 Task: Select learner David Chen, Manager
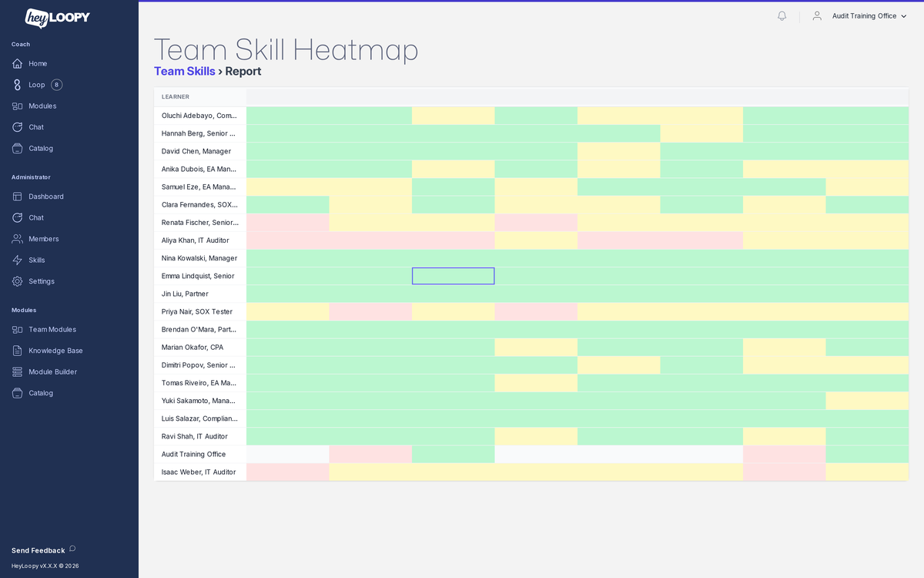click(200, 151)
